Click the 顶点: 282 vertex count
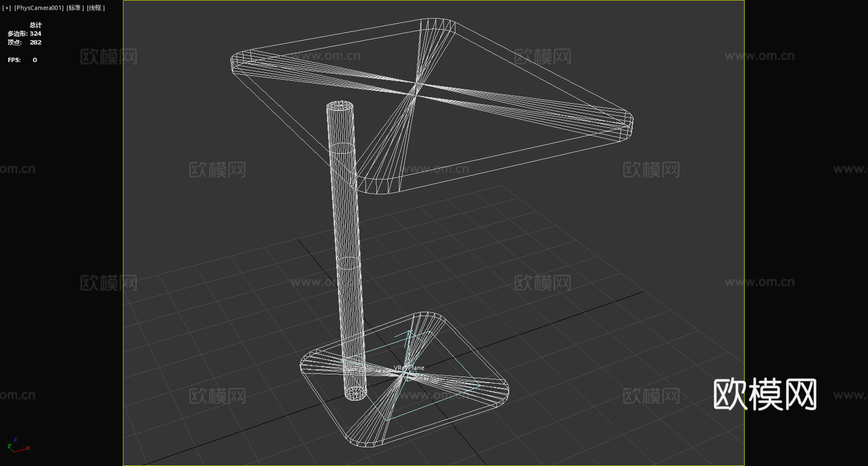Screen dimensions: 868x466 [x=24, y=42]
